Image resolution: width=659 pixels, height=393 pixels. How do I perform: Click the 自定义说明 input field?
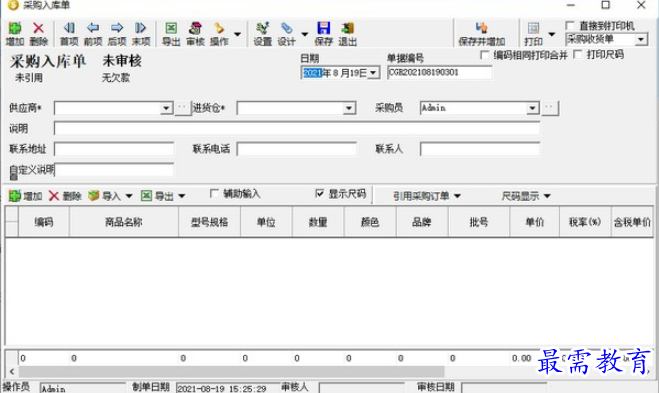(x=114, y=170)
